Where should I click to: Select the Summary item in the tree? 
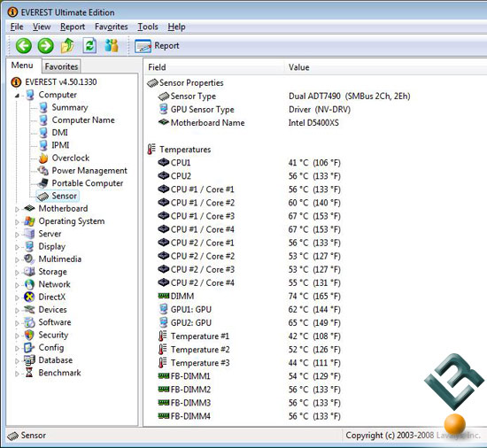click(70, 107)
